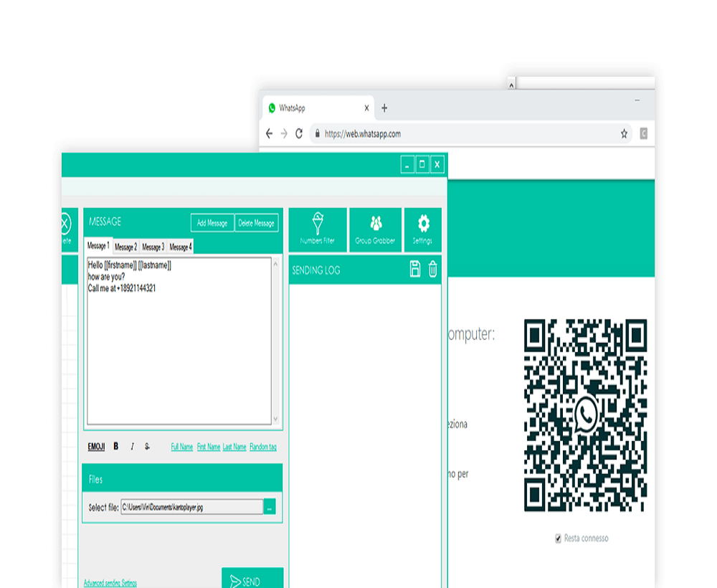The height and width of the screenshot is (588, 717).
Task: Click the browser address bar URL
Action: (363, 134)
